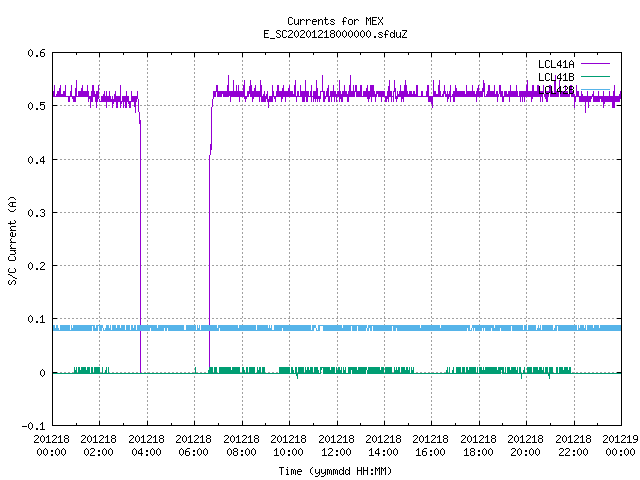Click the x-axis tick 201218 04:00
640x480 pixels.
(146, 446)
